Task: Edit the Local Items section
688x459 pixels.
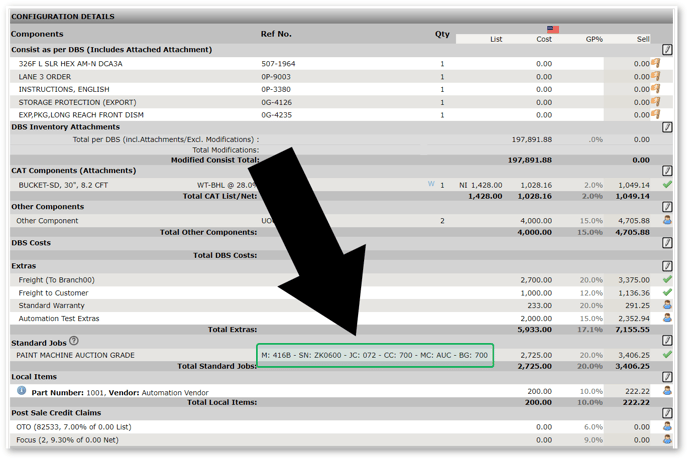Action: (668, 378)
